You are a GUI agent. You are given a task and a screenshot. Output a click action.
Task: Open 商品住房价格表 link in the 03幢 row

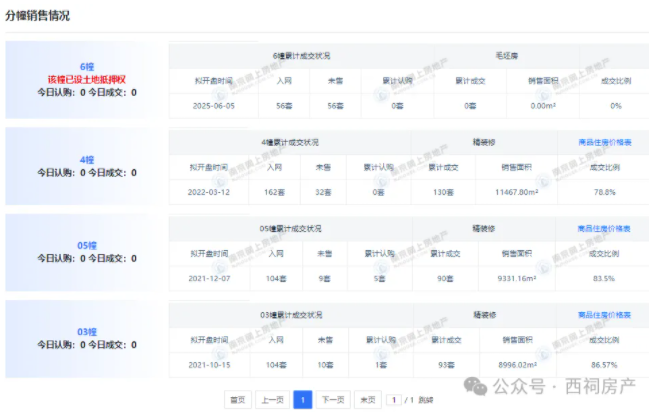(x=605, y=315)
